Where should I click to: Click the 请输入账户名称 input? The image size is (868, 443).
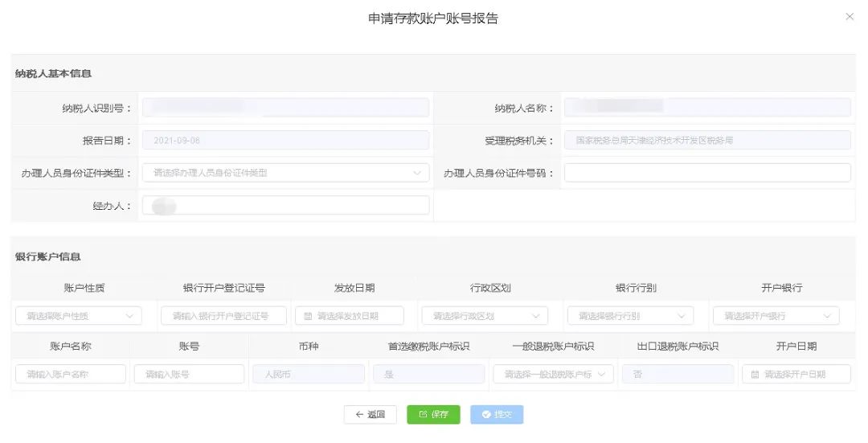(71, 375)
